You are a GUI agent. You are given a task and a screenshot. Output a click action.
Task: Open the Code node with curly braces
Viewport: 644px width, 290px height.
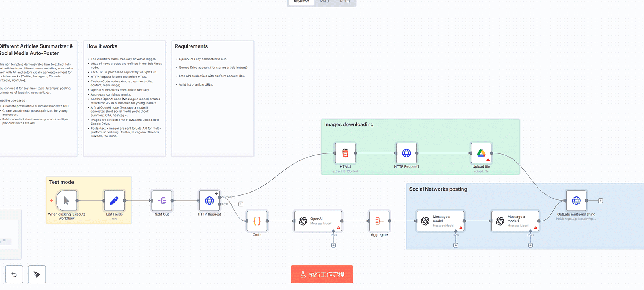click(257, 221)
